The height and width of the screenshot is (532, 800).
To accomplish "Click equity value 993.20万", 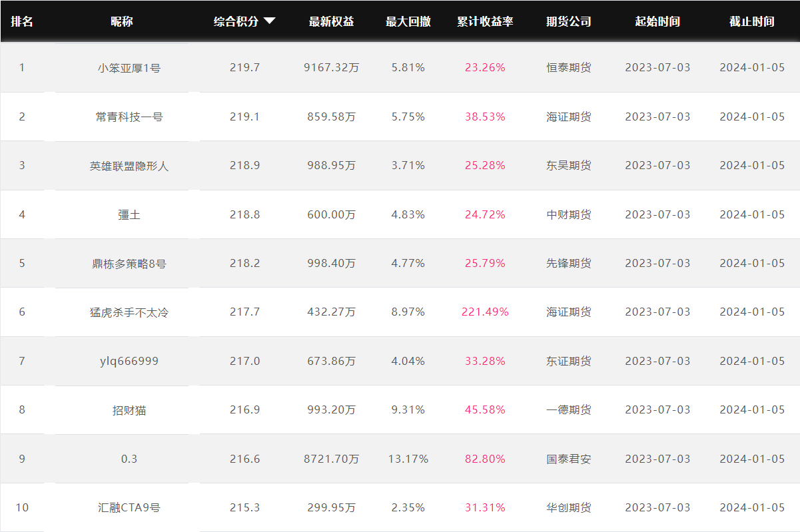I will (x=332, y=409).
